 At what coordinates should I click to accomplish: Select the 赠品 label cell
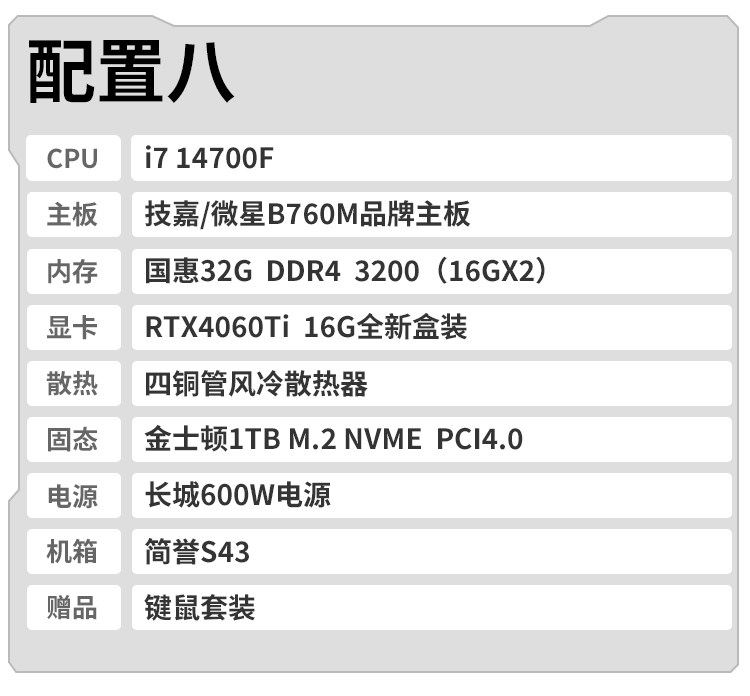pos(73,607)
